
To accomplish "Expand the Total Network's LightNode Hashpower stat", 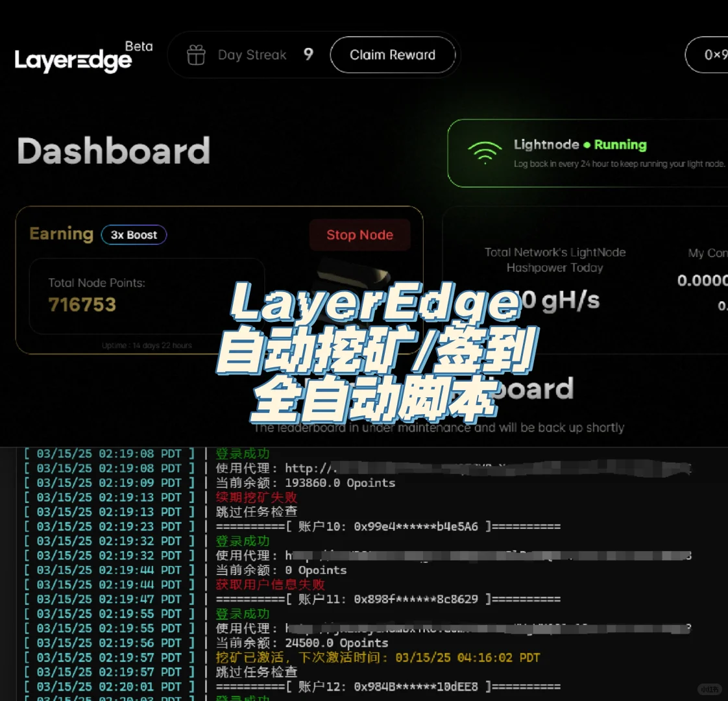I will point(555,276).
